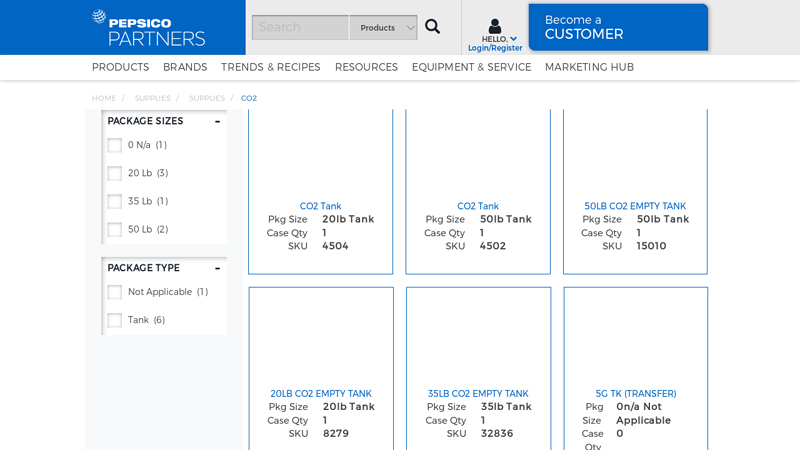Open the Equipment & Service menu

coord(471,67)
